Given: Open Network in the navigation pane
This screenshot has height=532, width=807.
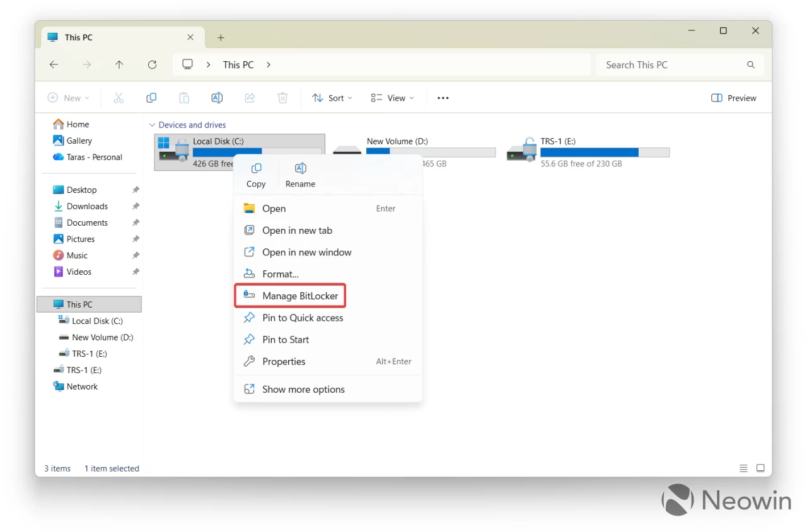Looking at the screenshot, I should tap(76, 386).
